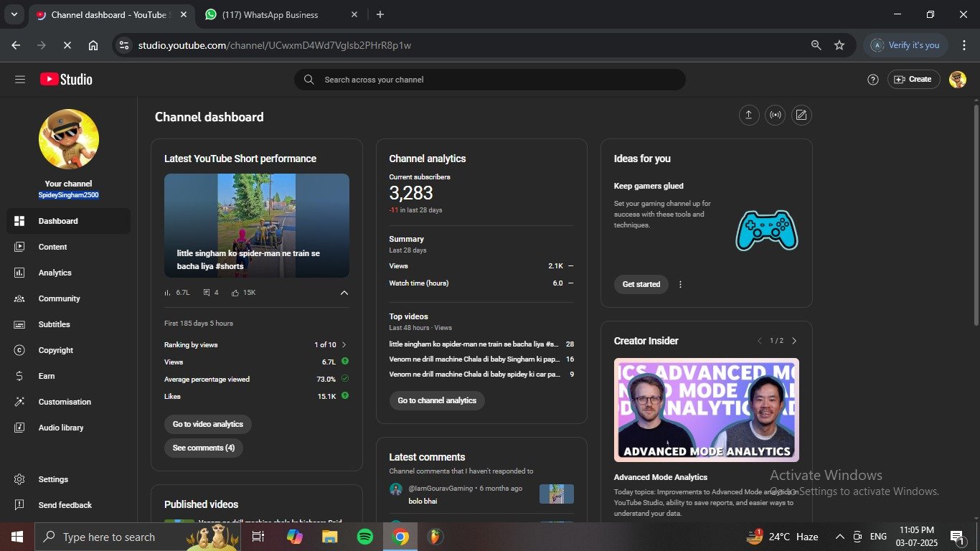This screenshot has width=980, height=551.
Task: Open Settings in the sidebar
Action: point(69,479)
